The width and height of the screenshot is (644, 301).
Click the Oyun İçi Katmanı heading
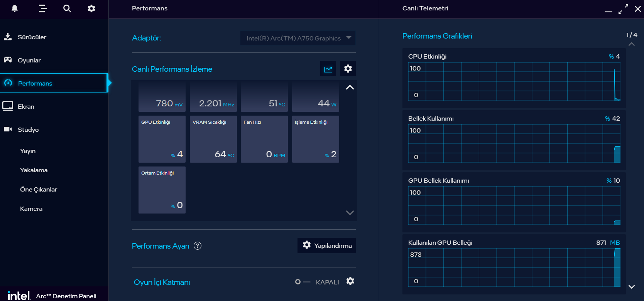[162, 282]
